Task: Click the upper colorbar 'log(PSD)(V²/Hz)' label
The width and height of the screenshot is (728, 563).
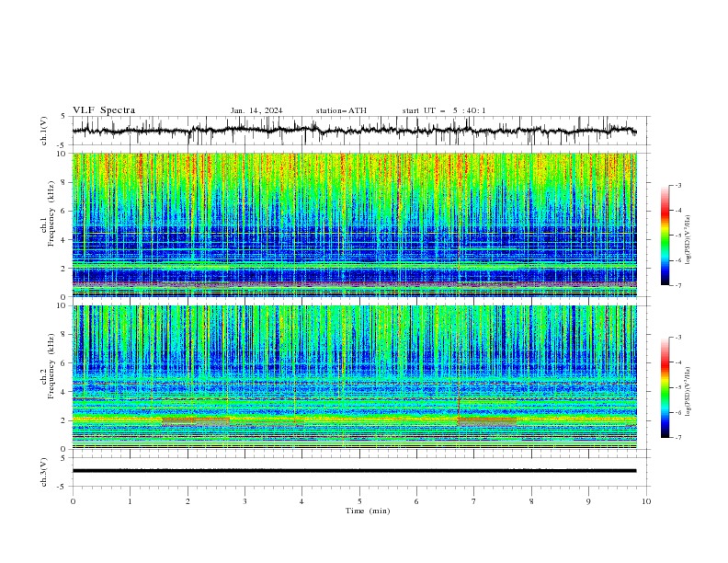Action: (688, 240)
